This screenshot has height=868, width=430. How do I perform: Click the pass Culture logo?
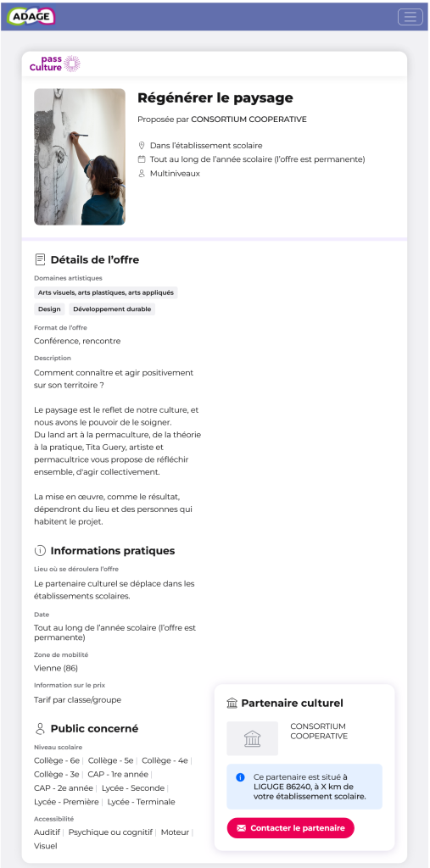55,64
